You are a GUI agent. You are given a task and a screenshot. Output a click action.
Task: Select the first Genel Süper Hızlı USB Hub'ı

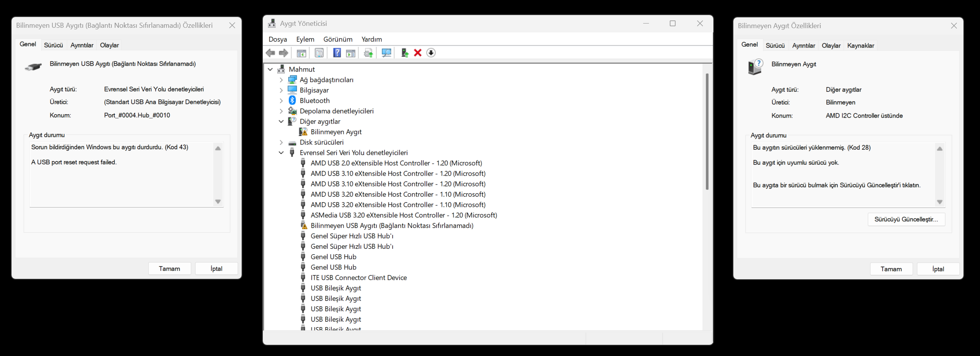pos(352,236)
